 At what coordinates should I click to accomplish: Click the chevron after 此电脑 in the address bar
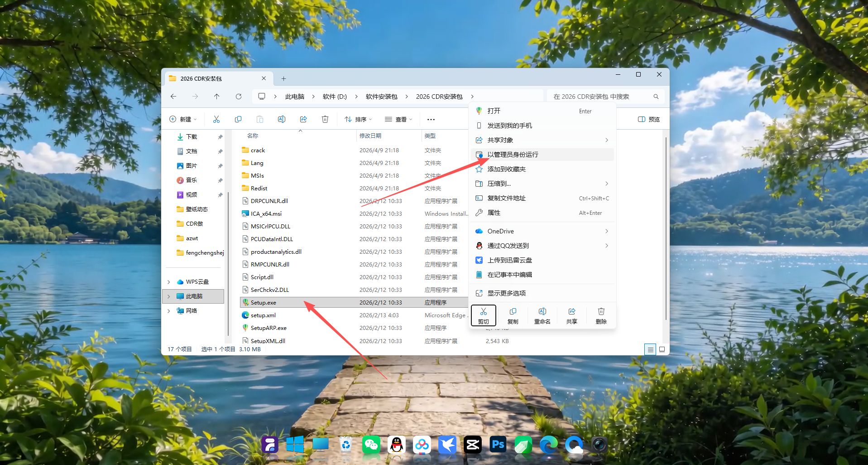(313, 97)
